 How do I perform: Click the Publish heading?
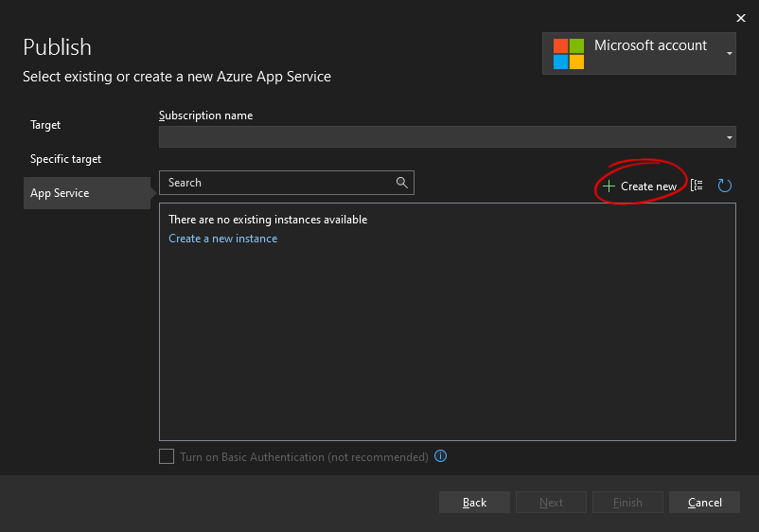click(x=57, y=47)
